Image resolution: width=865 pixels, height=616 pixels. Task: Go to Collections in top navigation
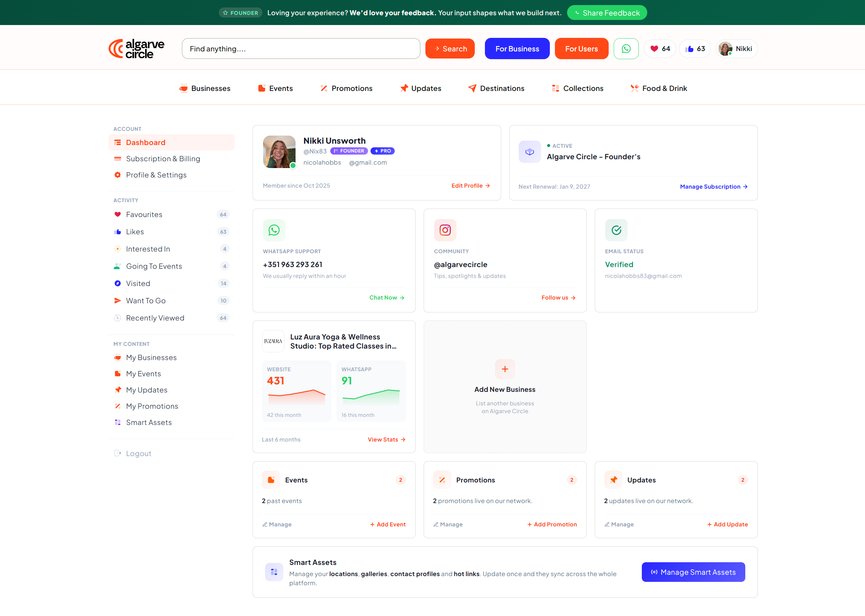coord(578,88)
